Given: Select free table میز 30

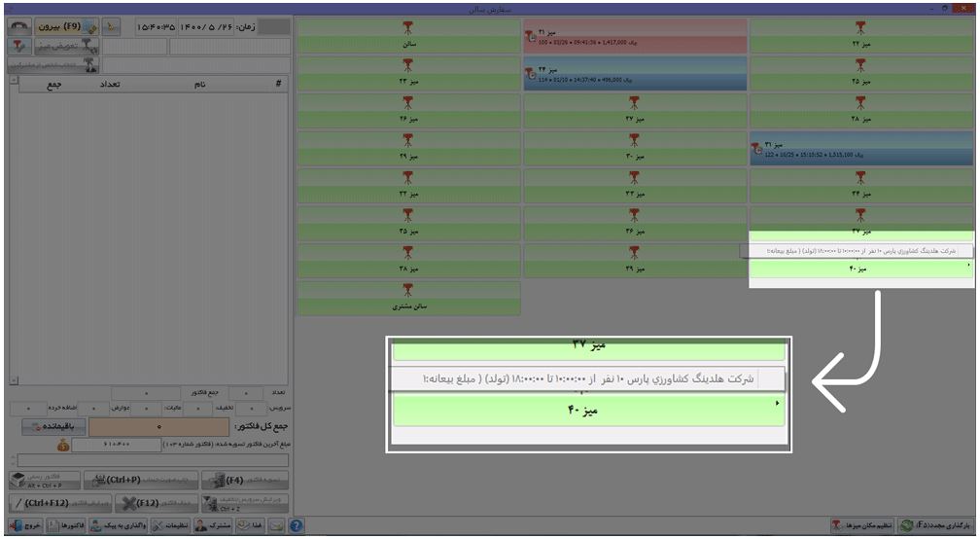Looking at the screenshot, I should [635, 149].
